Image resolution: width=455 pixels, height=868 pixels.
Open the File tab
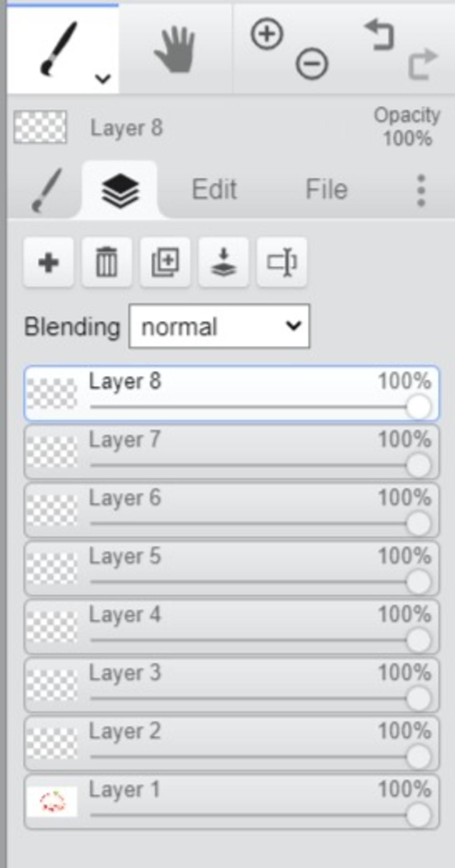coord(326,190)
